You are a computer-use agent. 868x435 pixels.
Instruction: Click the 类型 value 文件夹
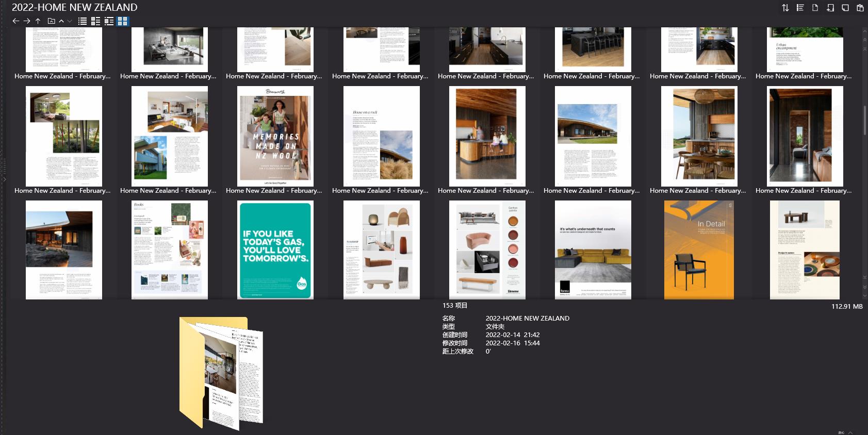click(x=495, y=326)
